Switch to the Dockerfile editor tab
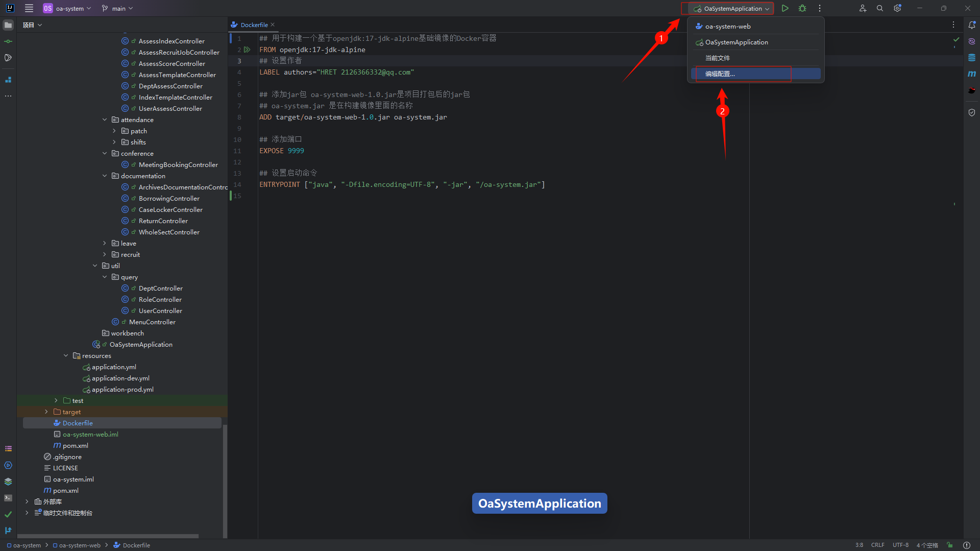 pos(254,25)
